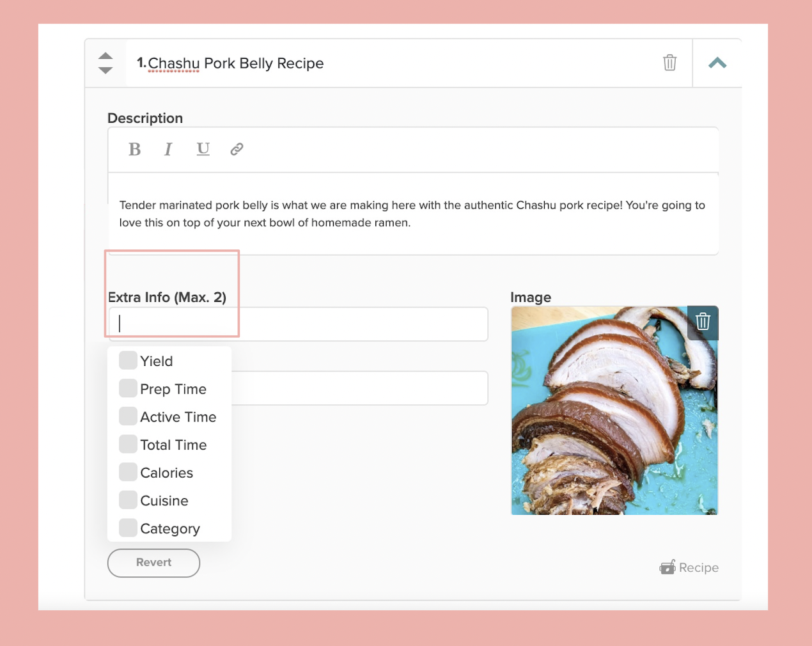Viewport: 812px width, 646px height.
Task: Click the Description label
Action: tap(145, 118)
